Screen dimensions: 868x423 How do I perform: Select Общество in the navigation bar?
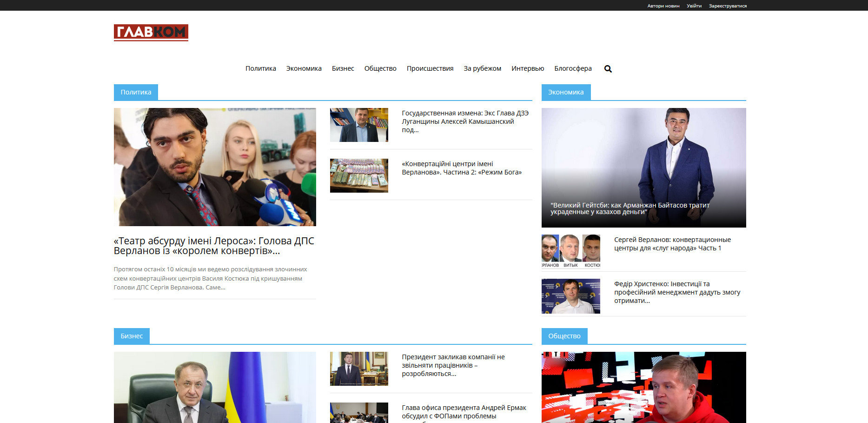(x=380, y=68)
